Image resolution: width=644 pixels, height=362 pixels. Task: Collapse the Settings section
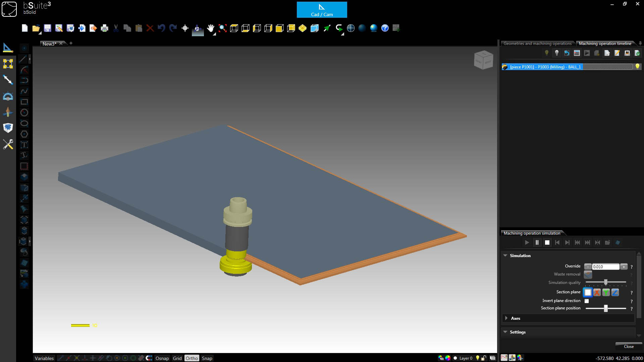pos(505,332)
